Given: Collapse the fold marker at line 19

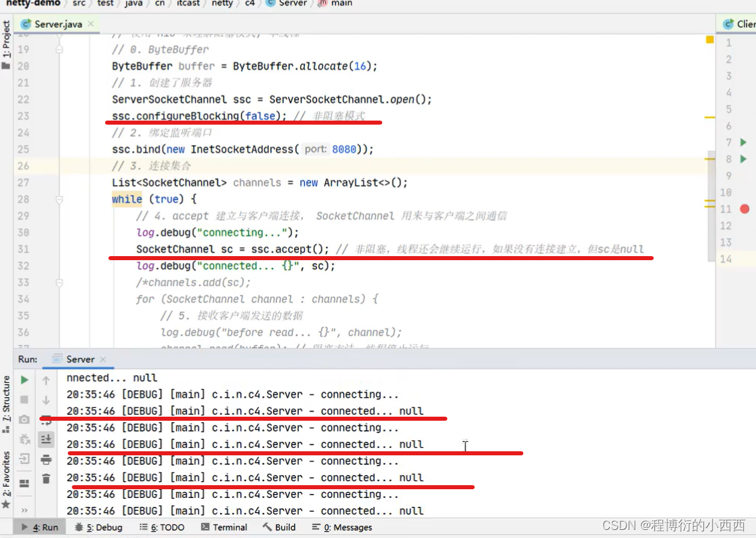Looking at the screenshot, I should [60, 49].
